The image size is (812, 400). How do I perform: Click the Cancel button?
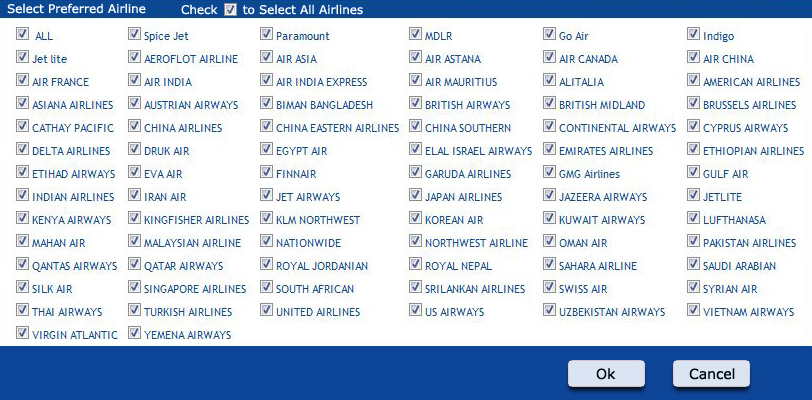click(x=711, y=374)
